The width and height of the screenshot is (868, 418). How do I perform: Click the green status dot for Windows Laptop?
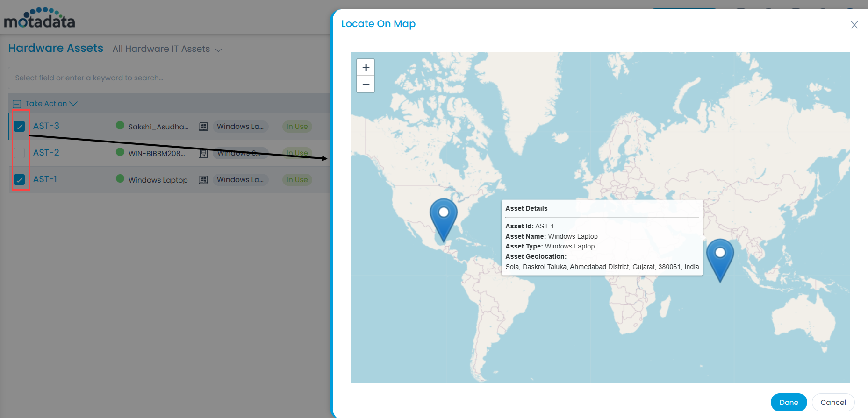click(x=120, y=178)
